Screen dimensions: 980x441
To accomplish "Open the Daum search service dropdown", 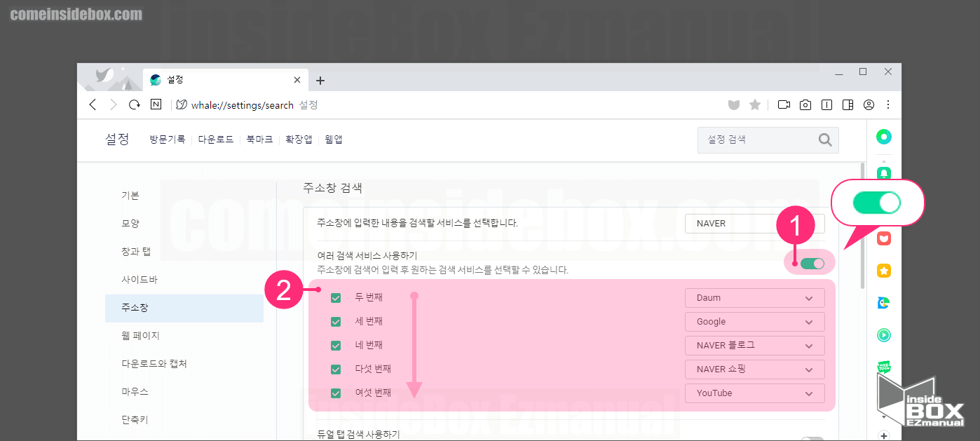I will point(755,298).
